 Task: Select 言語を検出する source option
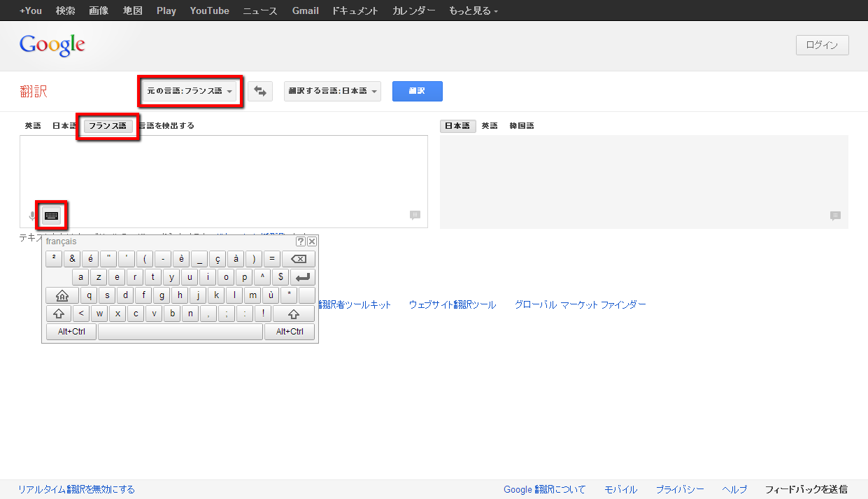tap(166, 126)
